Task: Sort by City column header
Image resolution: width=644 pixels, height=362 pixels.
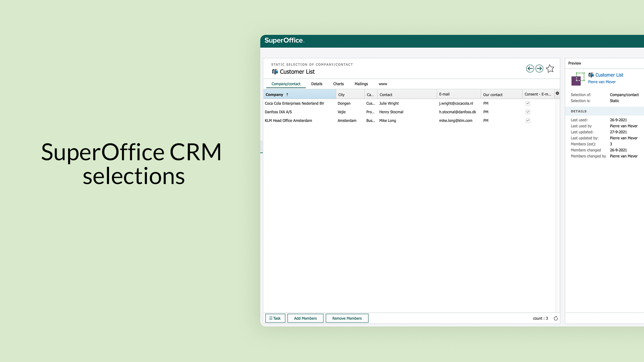Action: pyautogui.click(x=350, y=95)
